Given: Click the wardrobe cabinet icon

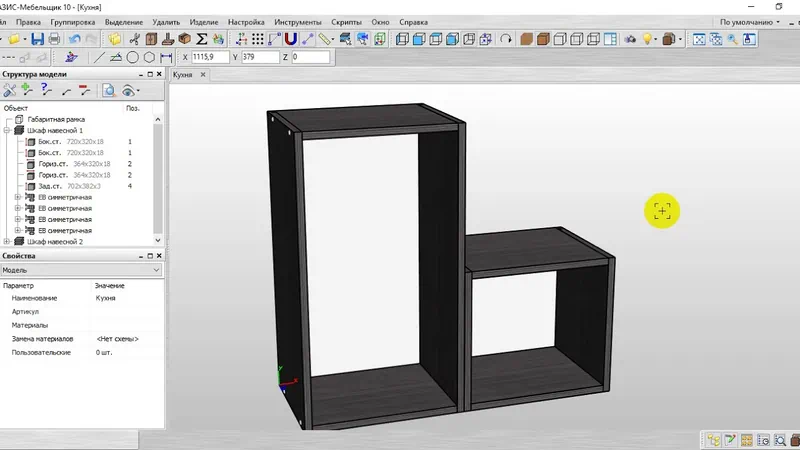Looking at the screenshot, I should [151, 39].
